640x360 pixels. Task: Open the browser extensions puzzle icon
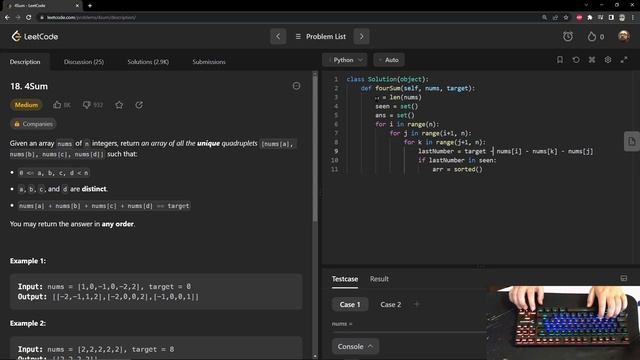tap(590, 18)
